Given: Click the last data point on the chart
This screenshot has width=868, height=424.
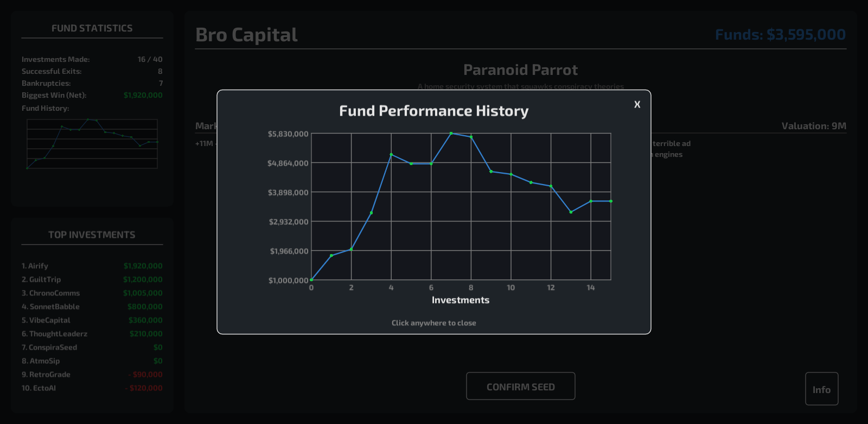Looking at the screenshot, I should [x=611, y=201].
